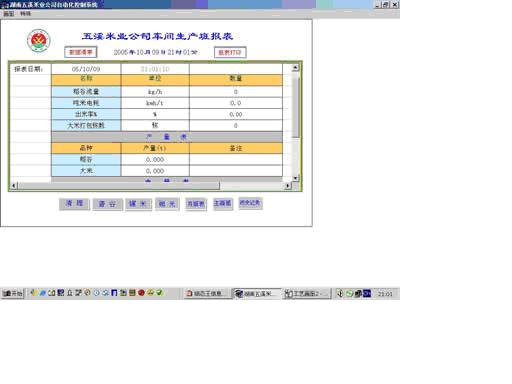The height and width of the screenshot is (384, 512).
Task: Click the horizontal scroll-left arrow
Action: [14, 186]
